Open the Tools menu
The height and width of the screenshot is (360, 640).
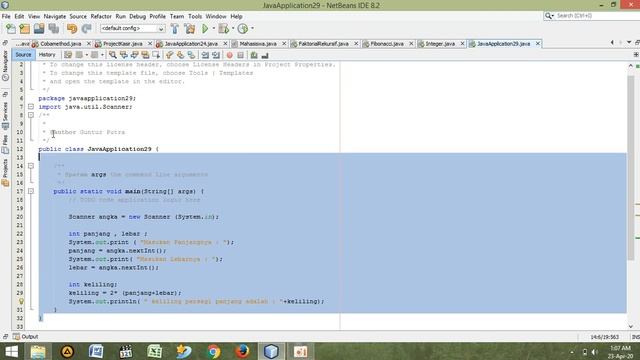coord(195,16)
